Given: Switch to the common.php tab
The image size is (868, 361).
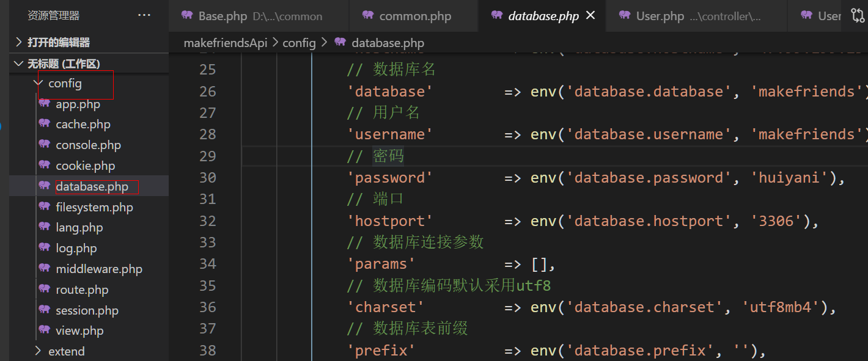Looking at the screenshot, I should point(414,16).
